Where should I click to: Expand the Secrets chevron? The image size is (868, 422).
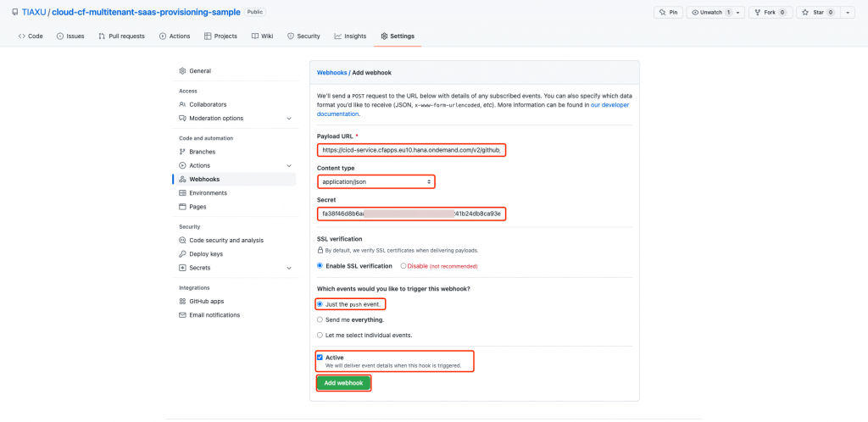pyautogui.click(x=289, y=268)
